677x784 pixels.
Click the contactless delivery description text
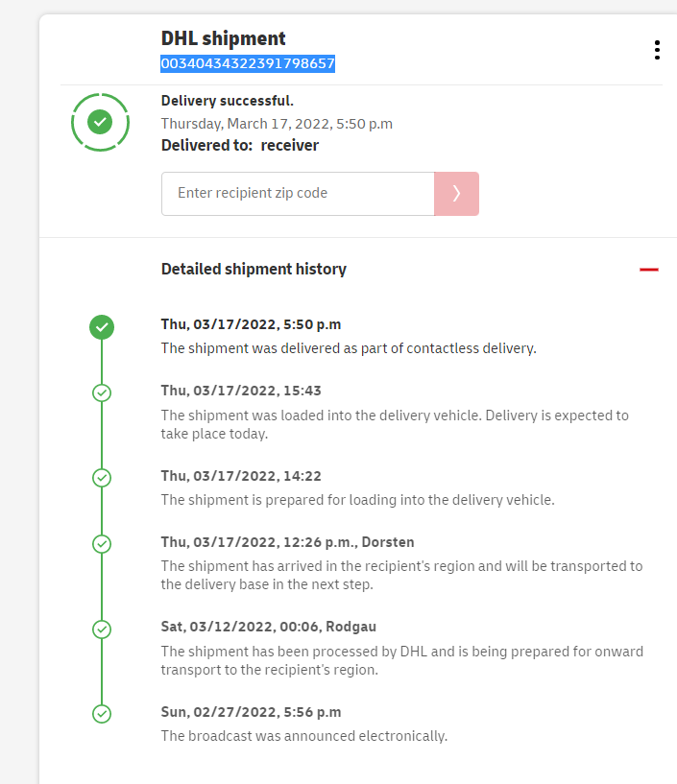[348, 348]
